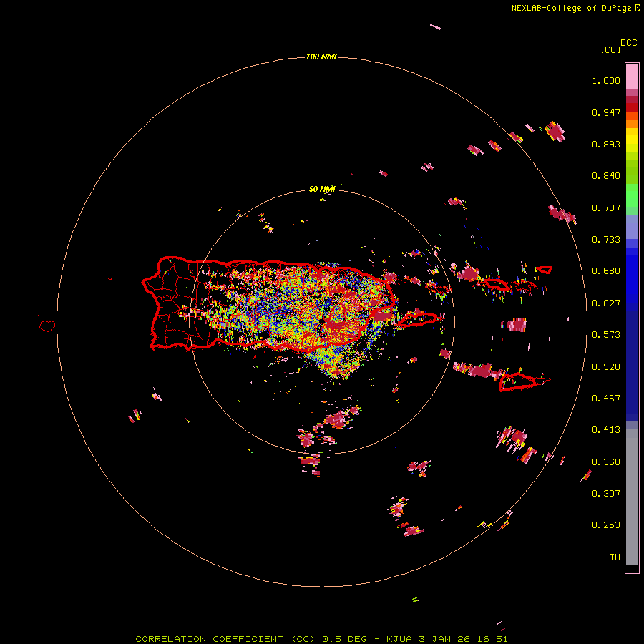
Task: Click the 0.520 legend value
Action: pyautogui.click(x=606, y=367)
